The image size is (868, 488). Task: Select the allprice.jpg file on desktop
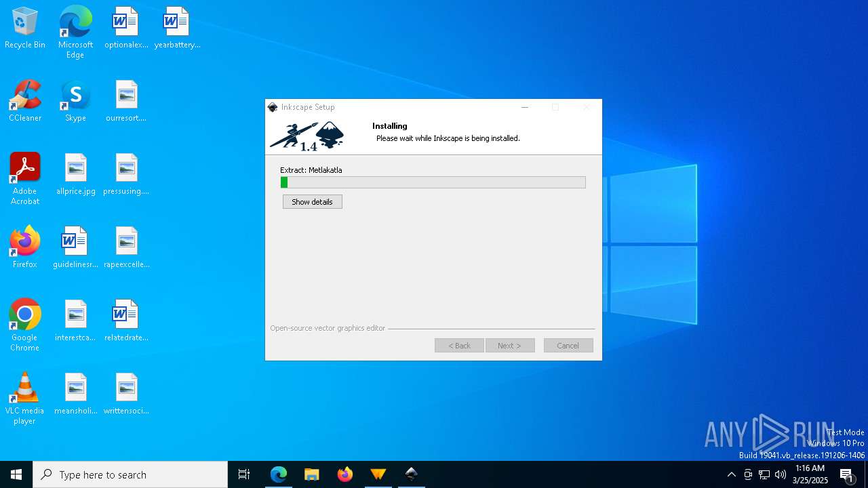pos(75,174)
